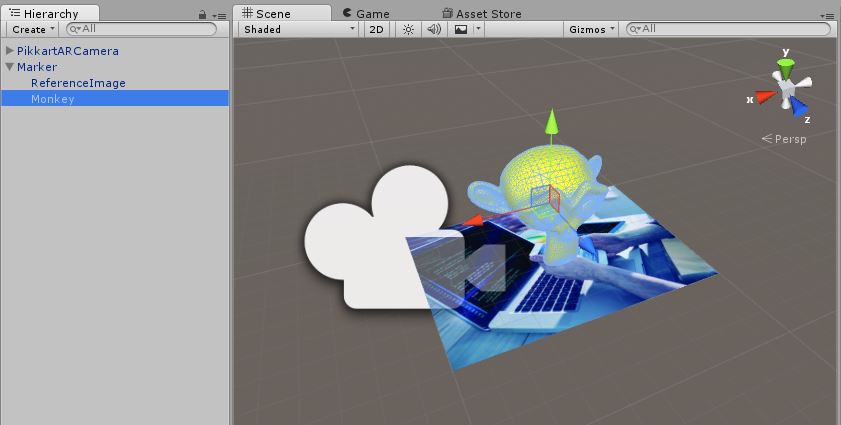Switch to the Game tab
The width and height of the screenshot is (841, 425).
click(x=366, y=13)
